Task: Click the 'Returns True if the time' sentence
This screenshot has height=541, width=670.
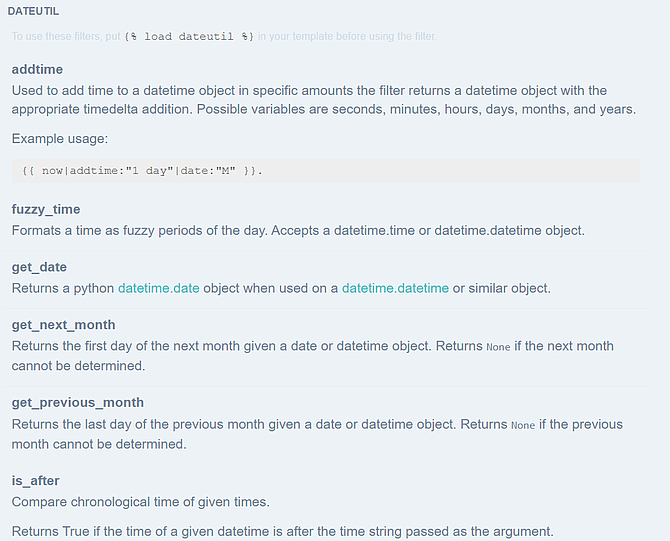Action: [282, 532]
